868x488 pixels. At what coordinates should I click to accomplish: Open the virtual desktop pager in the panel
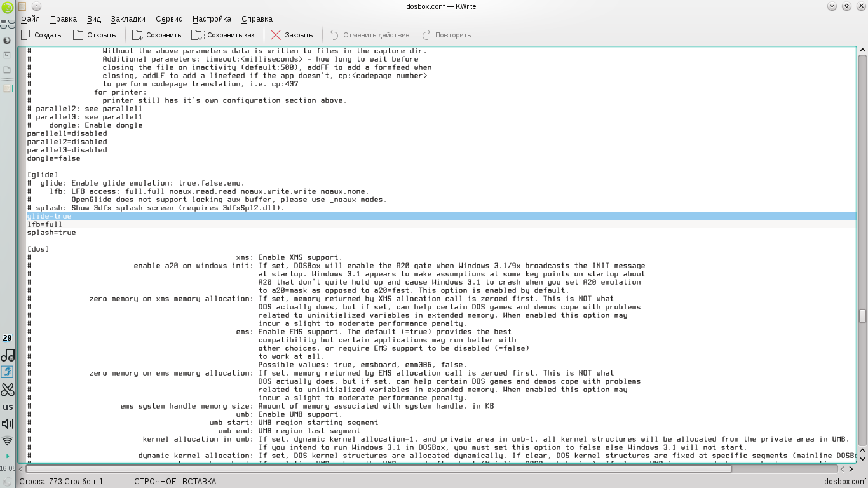[x=8, y=25]
